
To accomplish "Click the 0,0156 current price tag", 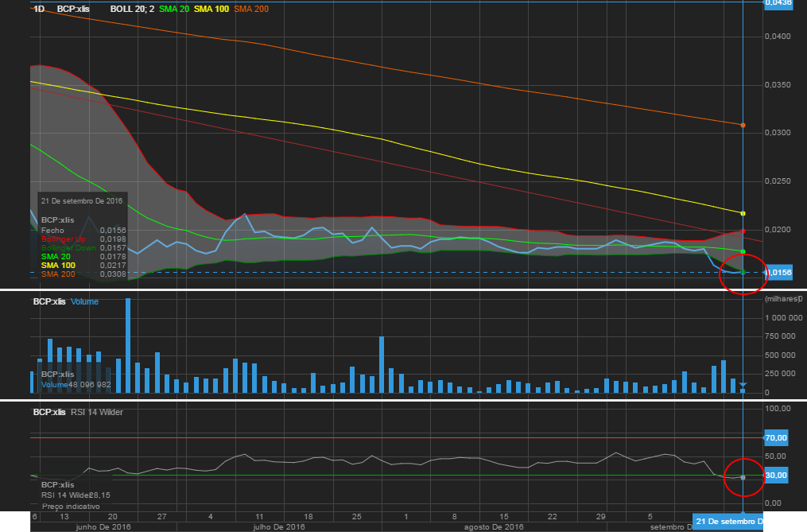I will [x=778, y=273].
